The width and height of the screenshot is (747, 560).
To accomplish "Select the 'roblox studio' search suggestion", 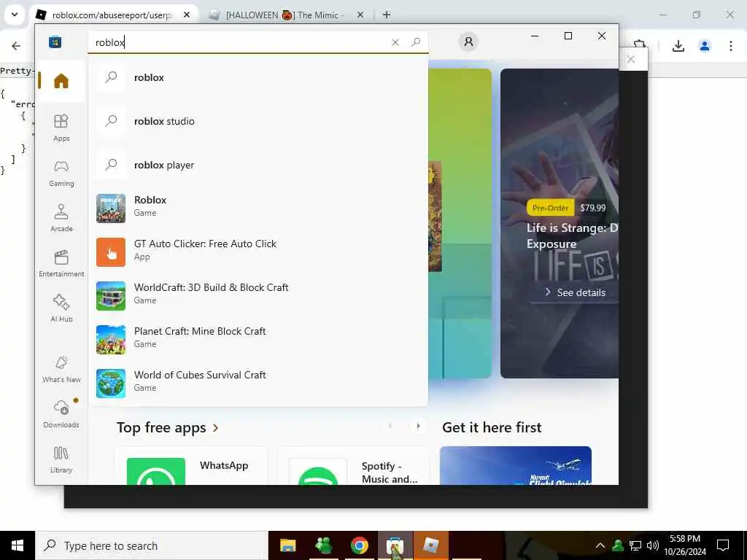I will [258, 122].
